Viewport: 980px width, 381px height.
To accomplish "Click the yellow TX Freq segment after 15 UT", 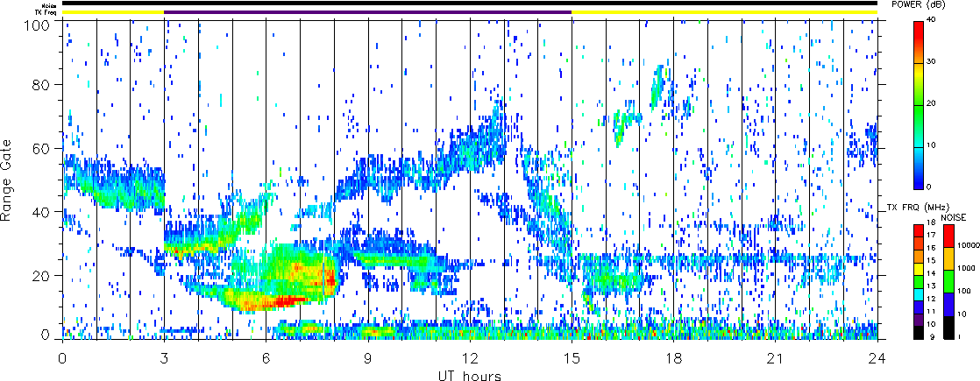I will 724,12.
